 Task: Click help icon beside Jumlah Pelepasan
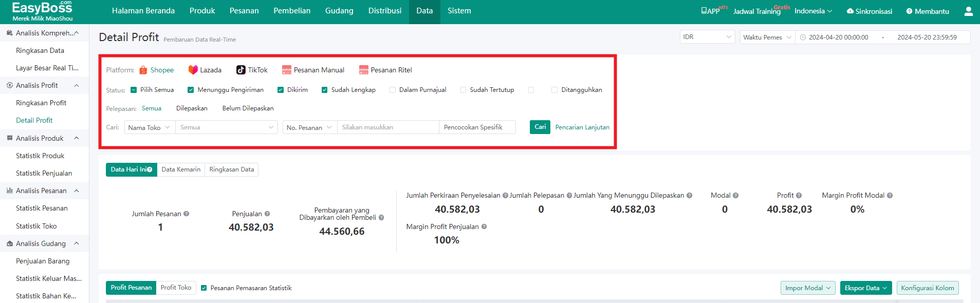(569, 196)
